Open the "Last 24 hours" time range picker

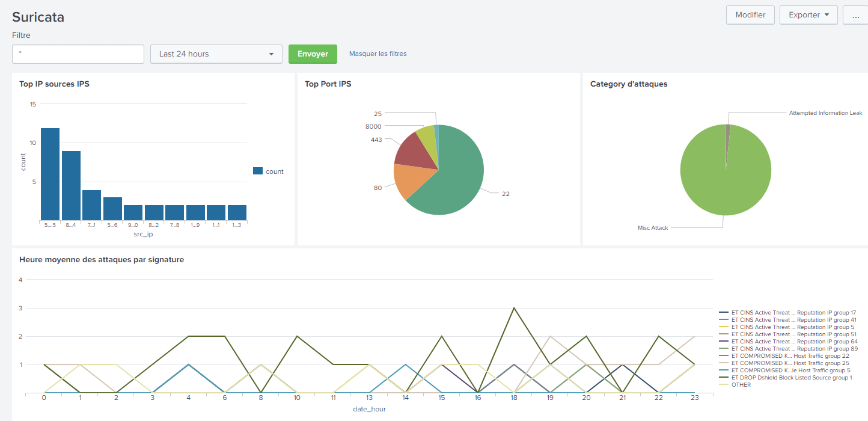[215, 54]
